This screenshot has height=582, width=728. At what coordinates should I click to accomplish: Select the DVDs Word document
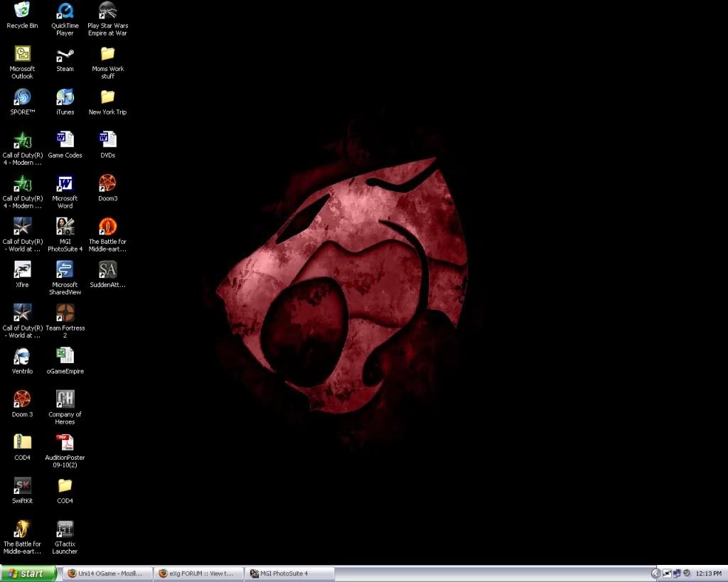108,140
